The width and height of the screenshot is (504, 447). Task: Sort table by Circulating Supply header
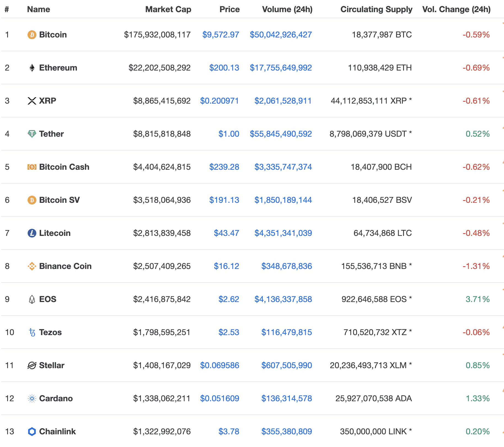(376, 9)
